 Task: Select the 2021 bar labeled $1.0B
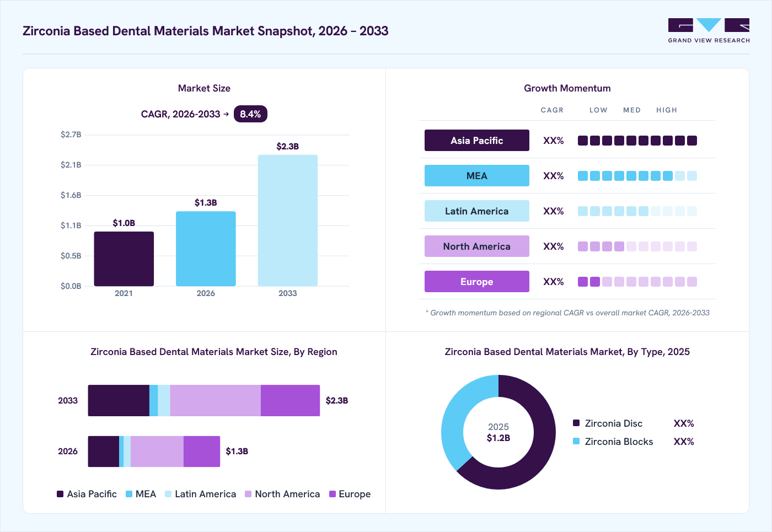point(124,259)
